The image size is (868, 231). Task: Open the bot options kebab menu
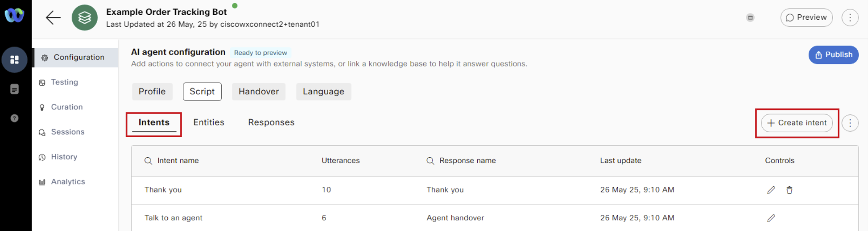tap(850, 18)
